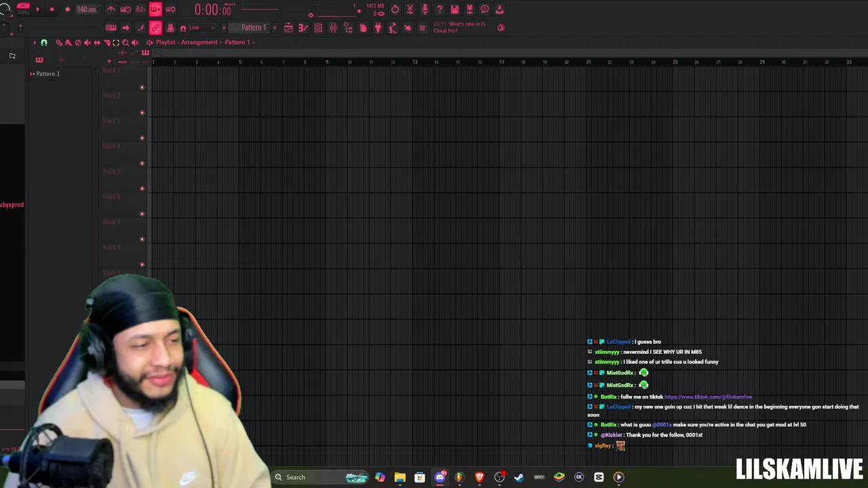Open the Piano roll view icon
Viewport: 868px width, 488px height.
tap(303, 28)
